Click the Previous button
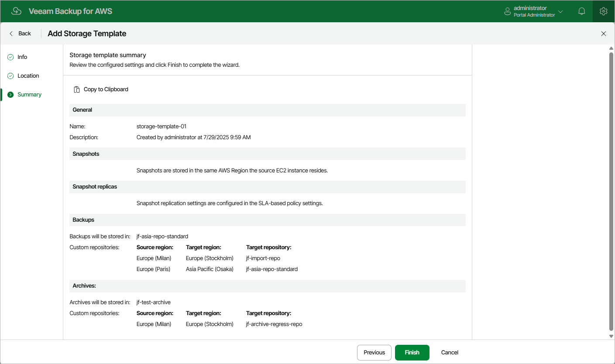 (374, 352)
